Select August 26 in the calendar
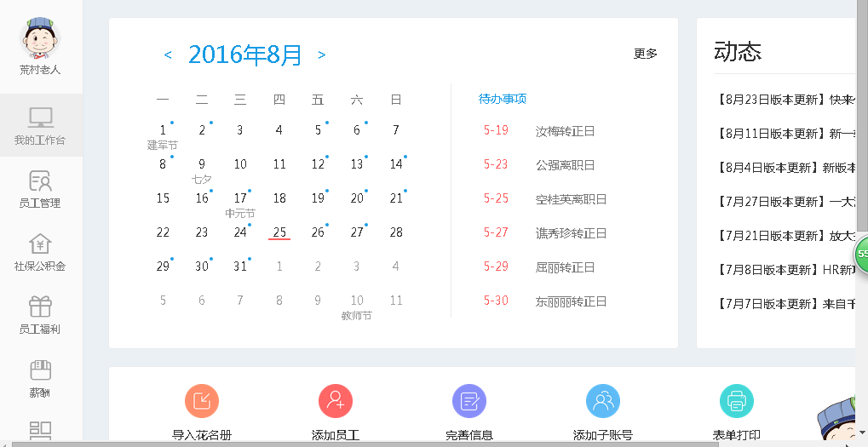Screen dimensions: 868x447 point(319,232)
